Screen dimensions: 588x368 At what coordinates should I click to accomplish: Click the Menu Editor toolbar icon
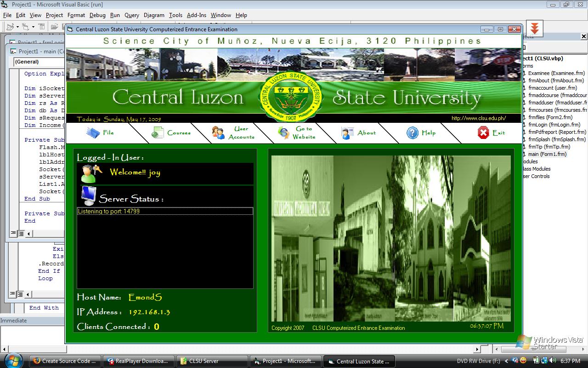[x=42, y=27]
